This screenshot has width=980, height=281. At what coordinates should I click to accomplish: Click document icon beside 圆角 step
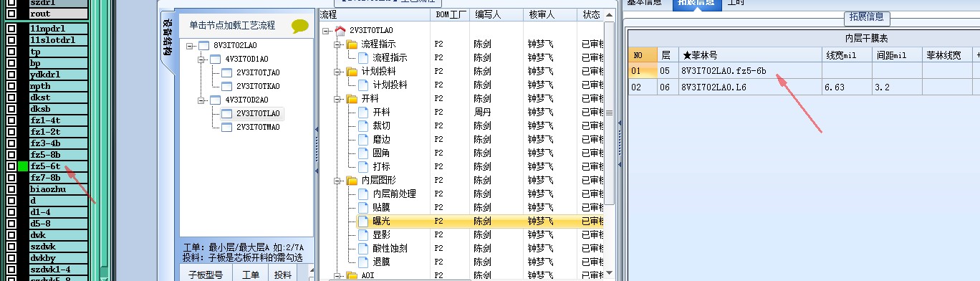[x=362, y=153]
